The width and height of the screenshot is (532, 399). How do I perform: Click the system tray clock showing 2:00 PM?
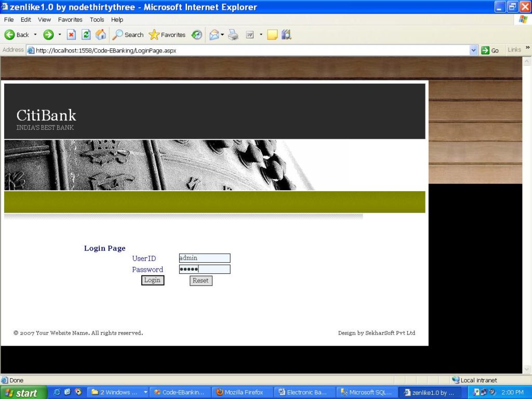(x=512, y=393)
